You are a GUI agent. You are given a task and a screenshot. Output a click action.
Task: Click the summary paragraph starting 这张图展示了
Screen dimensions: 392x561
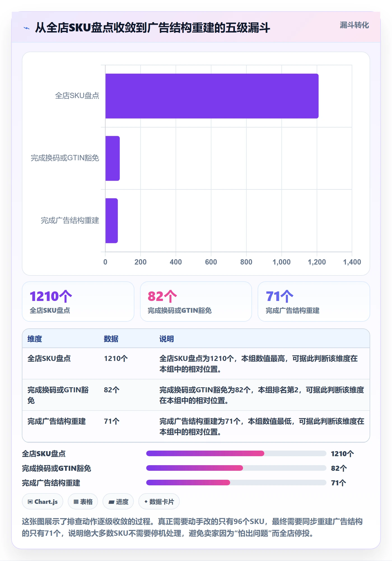pos(192,527)
